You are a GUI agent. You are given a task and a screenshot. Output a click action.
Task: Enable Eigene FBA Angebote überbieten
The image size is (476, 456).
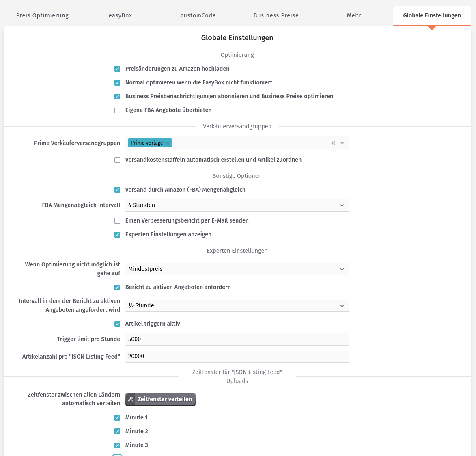(x=117, y=110)
